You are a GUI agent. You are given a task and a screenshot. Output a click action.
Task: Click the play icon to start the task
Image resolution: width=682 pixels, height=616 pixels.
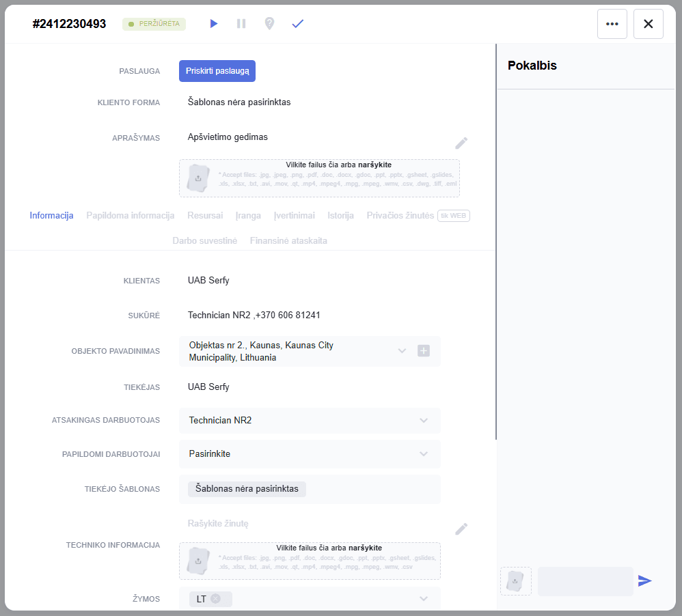tap(214, 24)
